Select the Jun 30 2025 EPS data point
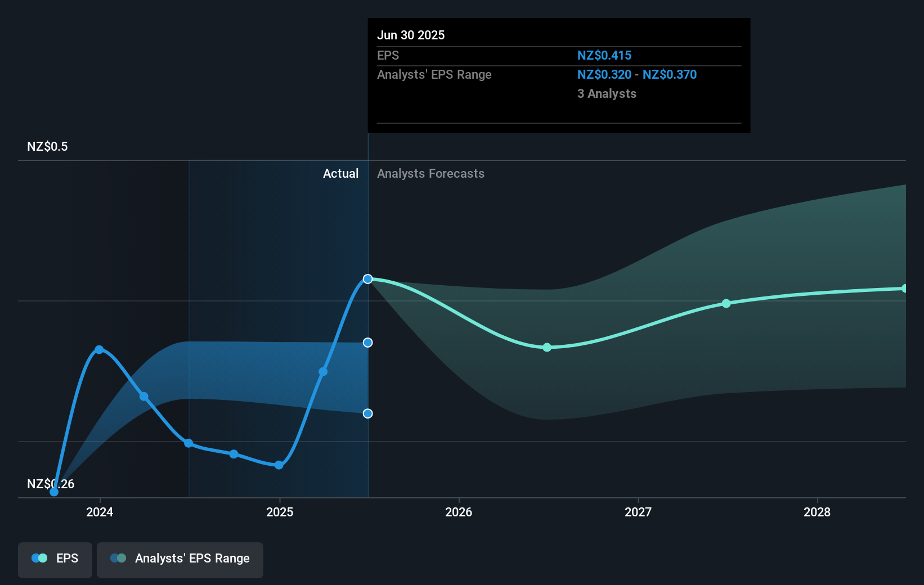The height and width of the screenshot is (585, 924). click(x=367, y=278)
